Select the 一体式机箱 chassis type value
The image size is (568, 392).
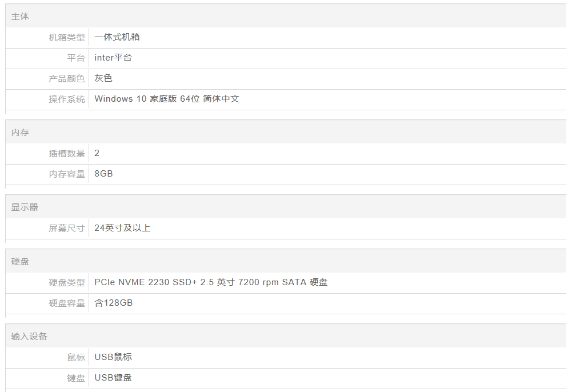coord(117,37)
